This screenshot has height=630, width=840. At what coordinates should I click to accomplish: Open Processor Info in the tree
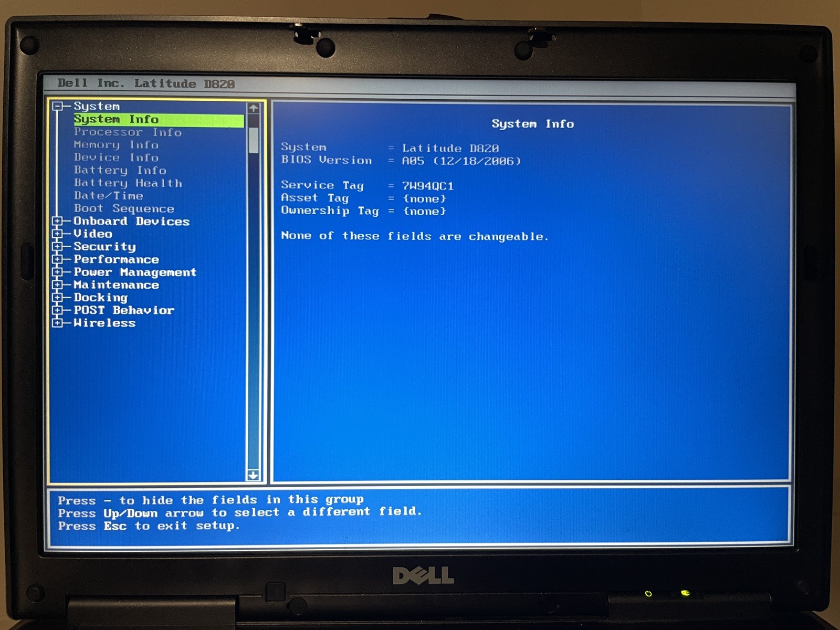[128, 132]
